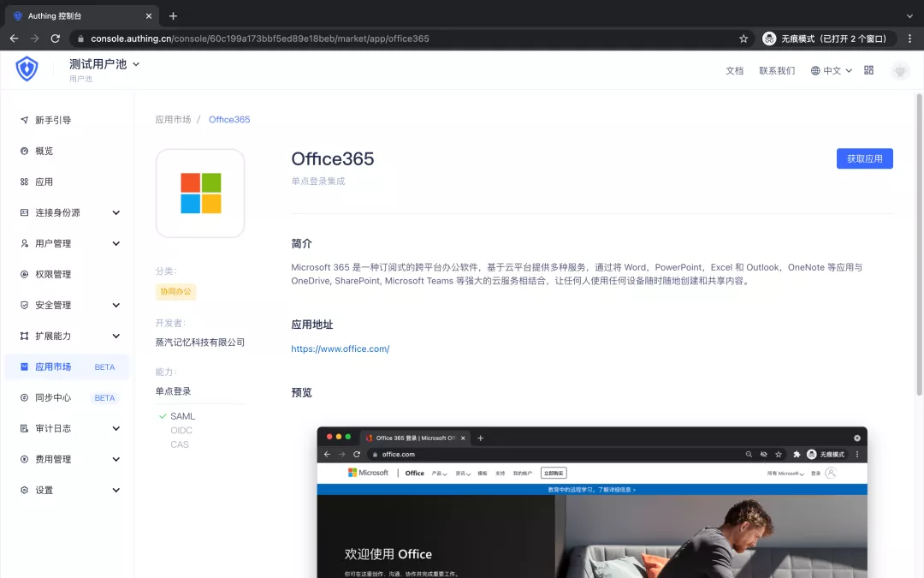Open the grid apps icon in header

tap(868, 70)
